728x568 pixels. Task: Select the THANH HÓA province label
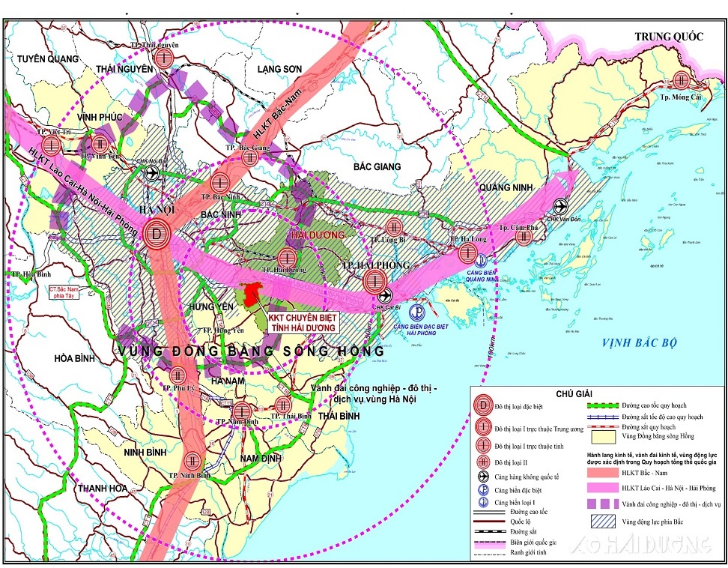pos(102,488)
